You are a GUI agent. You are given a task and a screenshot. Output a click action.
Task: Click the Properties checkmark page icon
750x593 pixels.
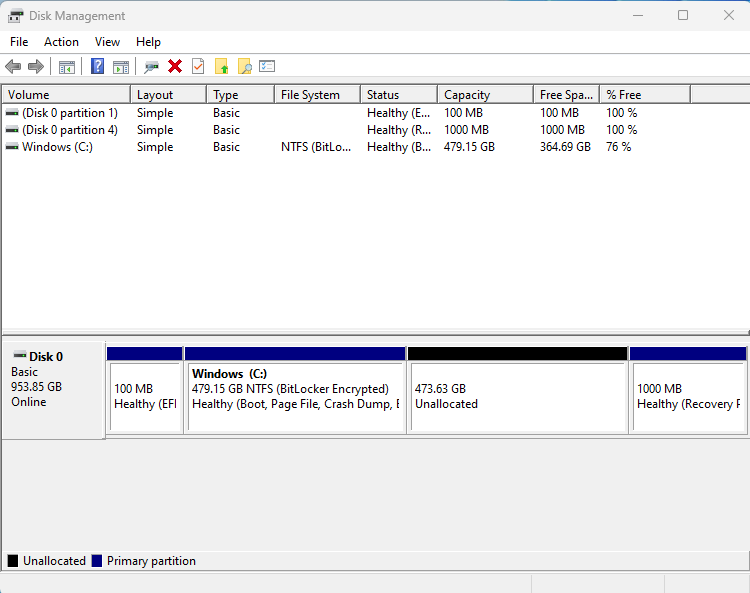(198, 66)
